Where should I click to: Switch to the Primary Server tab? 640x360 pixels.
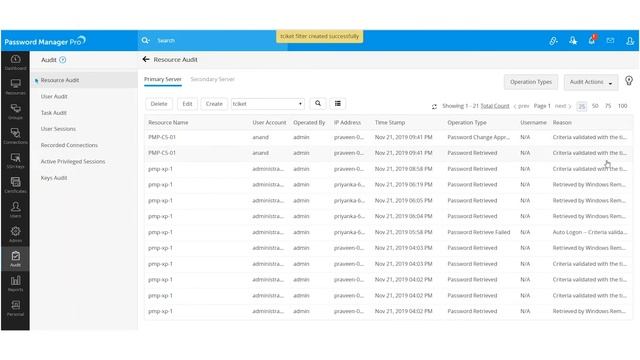162,79
